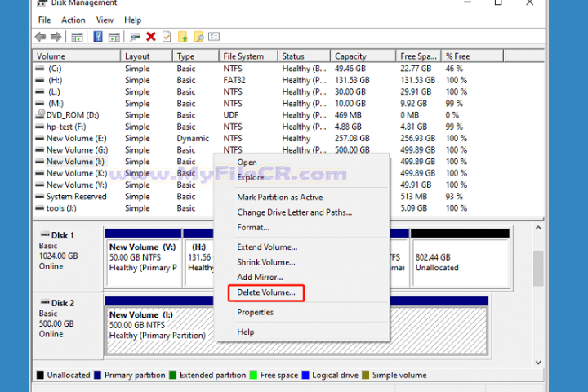Click the Rescan disks drive icon
This screenshot has width=588, height=392.
coord(135,37)
